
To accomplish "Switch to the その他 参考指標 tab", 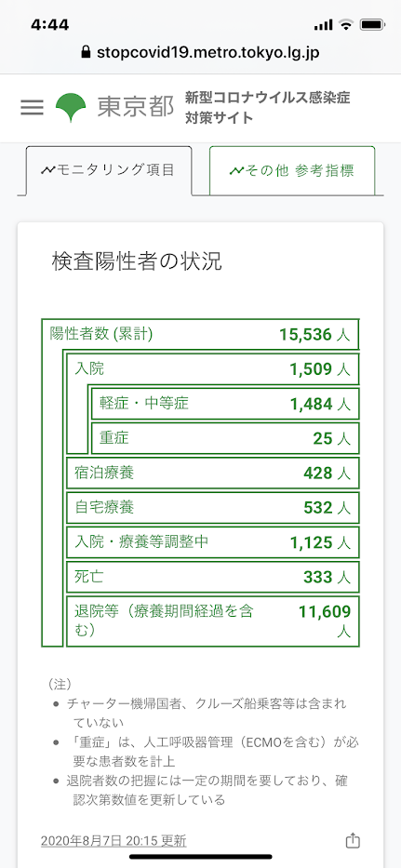I will click(292, 170).
